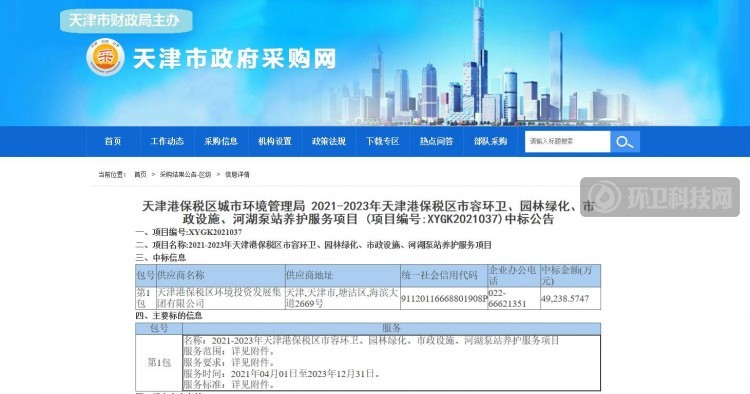This screenshot has height=394, width=750.
Task: Select the 三、中标信息 heading
Action: [161, 258]
